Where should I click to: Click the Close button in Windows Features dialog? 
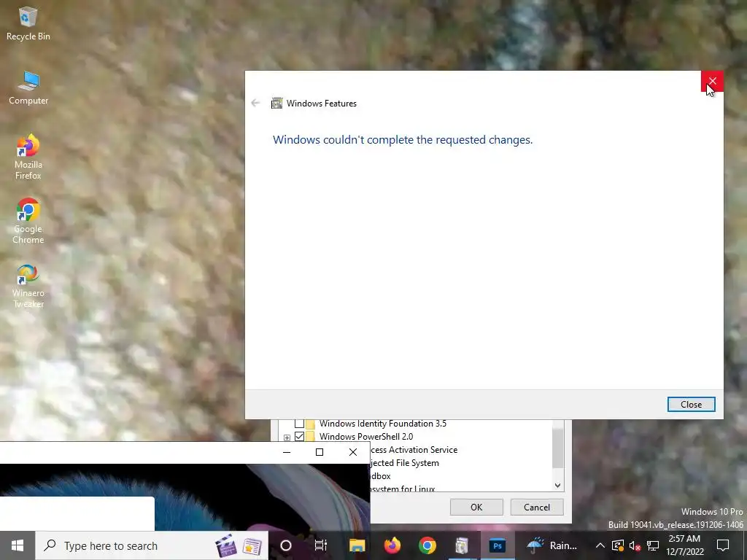(x=691, y=404)
